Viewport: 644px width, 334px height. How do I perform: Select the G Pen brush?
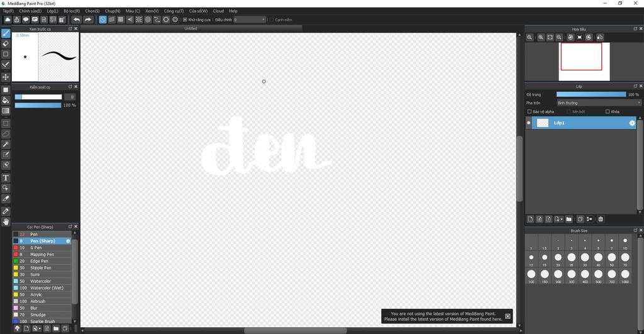[x=42, y=248]
